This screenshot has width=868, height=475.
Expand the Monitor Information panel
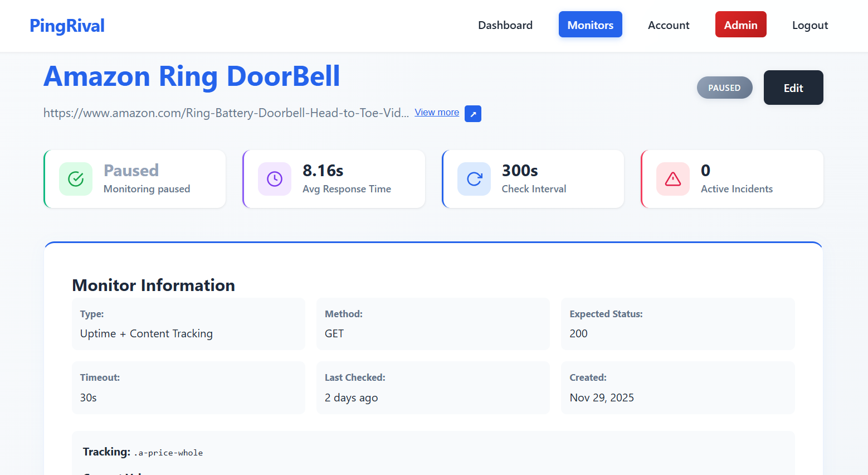pyautogui.click(x=153, y=285)
